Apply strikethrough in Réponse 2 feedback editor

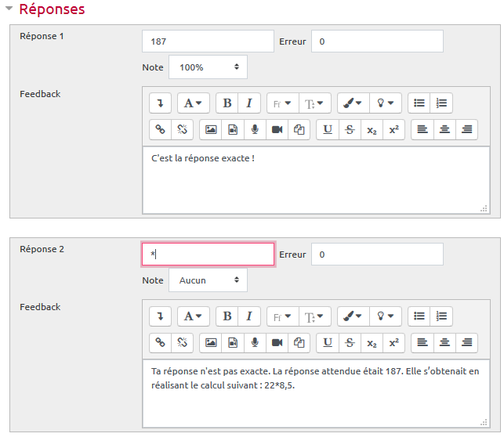click(350, 342)
